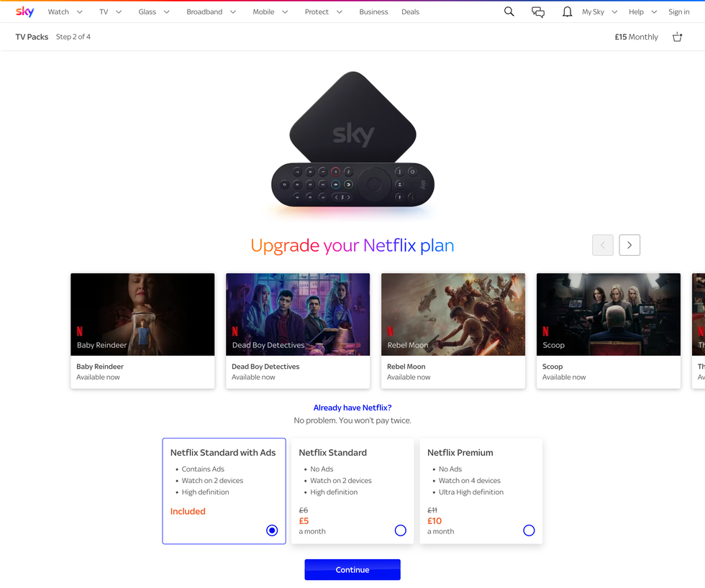705x588 pixels.
Task: Click the next carousel arrow button
Action: (629, 245)
